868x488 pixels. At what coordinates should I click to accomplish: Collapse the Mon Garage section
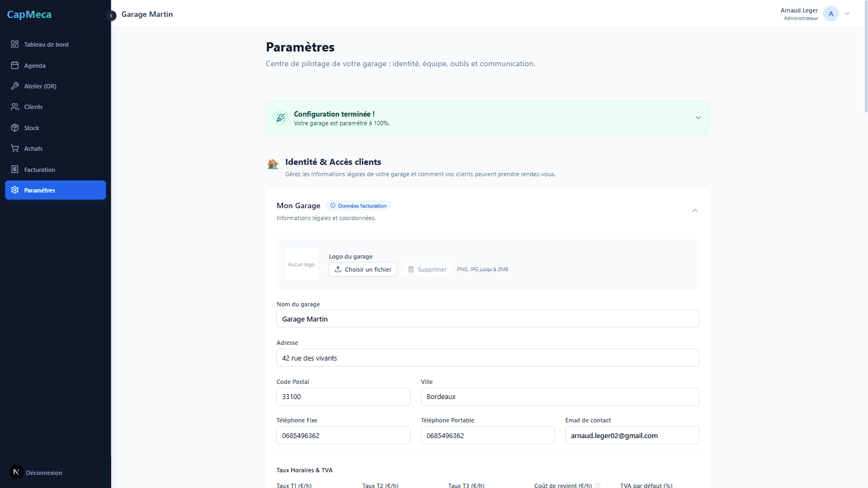[x=695, y=210]
